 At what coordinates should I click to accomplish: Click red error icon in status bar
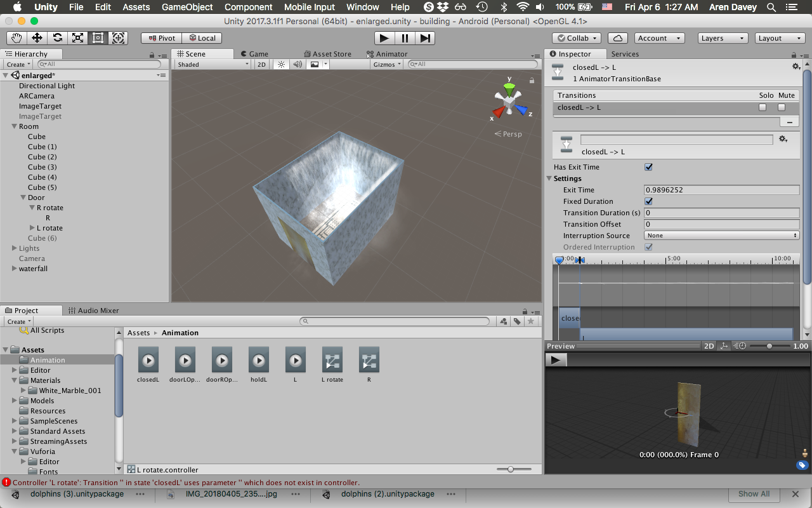(x=6, y=483)
